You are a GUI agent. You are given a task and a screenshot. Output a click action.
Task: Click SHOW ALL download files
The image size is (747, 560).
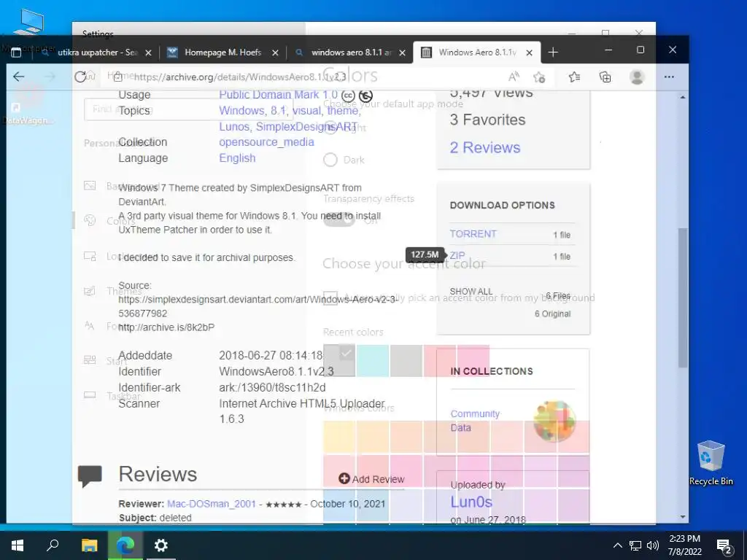tap(471, 292)
